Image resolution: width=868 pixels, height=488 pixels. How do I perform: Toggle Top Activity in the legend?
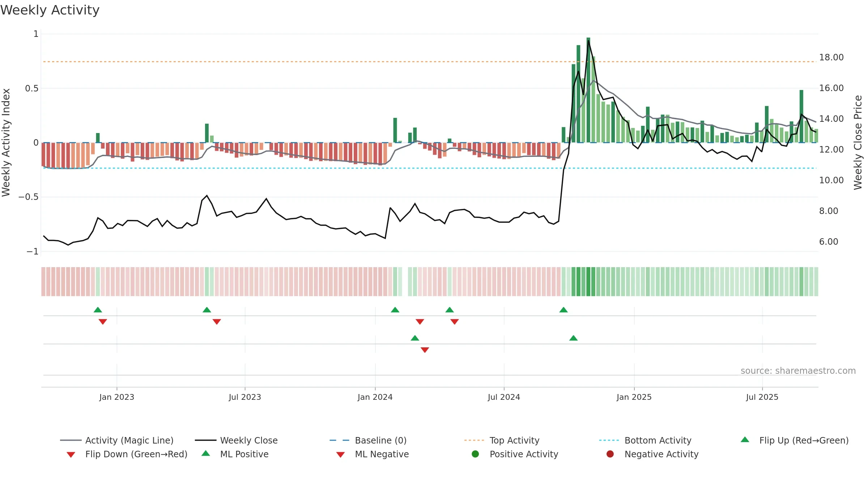[502, 440]
